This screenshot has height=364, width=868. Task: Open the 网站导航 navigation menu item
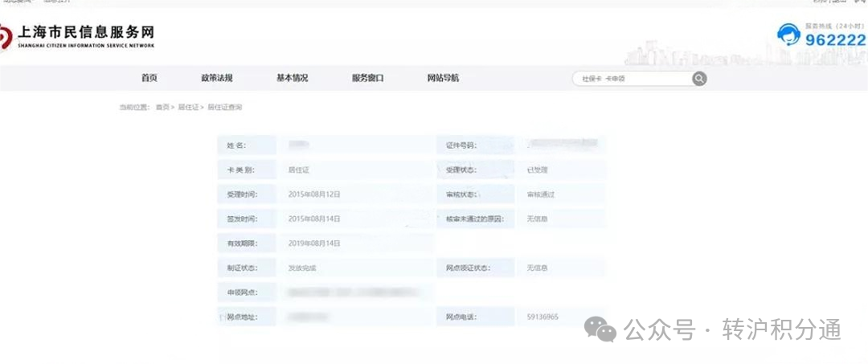[443, 78]
